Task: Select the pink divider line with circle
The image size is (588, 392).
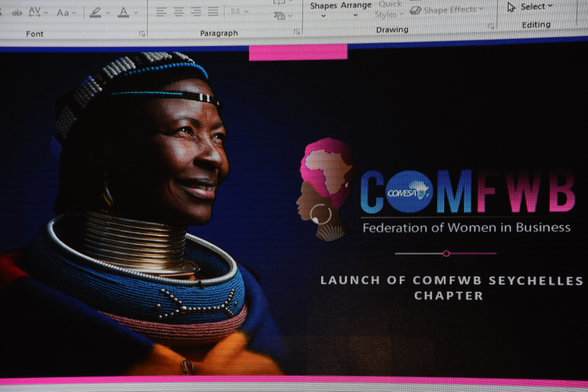Action: (446, 254)
